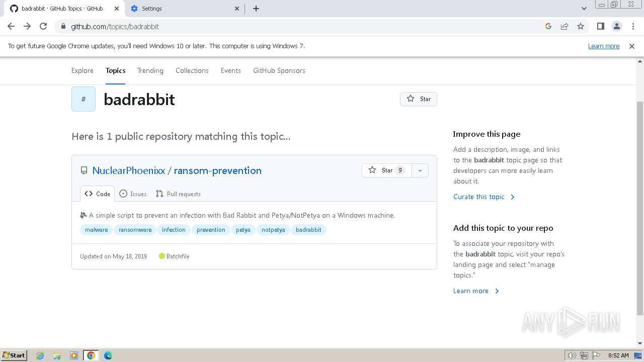This screenshot has height=362, width=644.
Task: Open the Issues tab of the repository
Action: [x=133, y=194]
